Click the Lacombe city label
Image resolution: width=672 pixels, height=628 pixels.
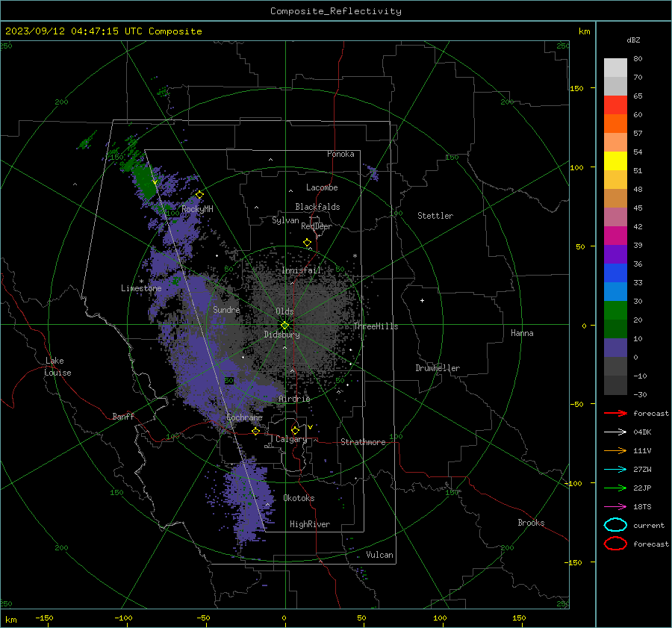coord(322,187)
